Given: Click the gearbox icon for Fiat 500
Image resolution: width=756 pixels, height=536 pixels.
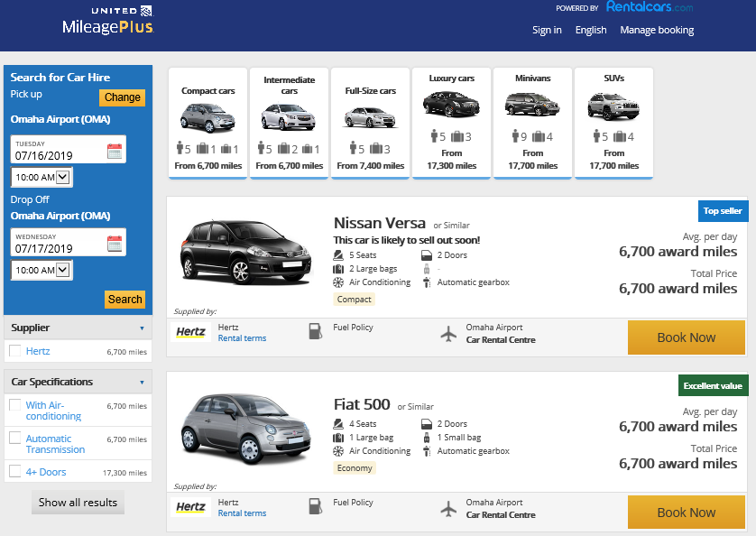Looking at the screenshot, I should tap(426, 451).
